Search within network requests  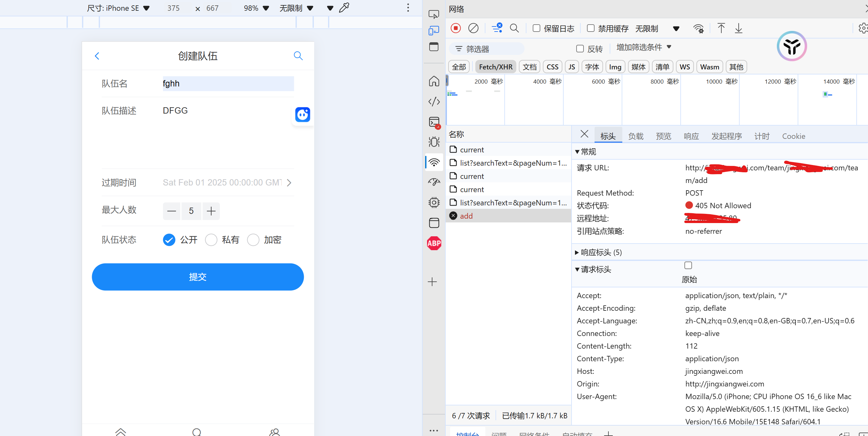point(514,28)
